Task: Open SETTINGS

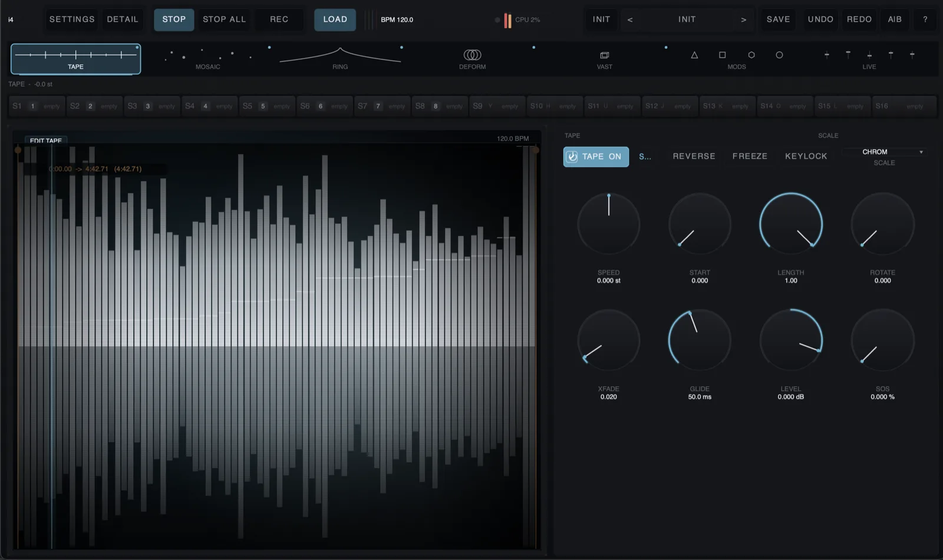Action: pyautogui.click(x=72, y=19)
